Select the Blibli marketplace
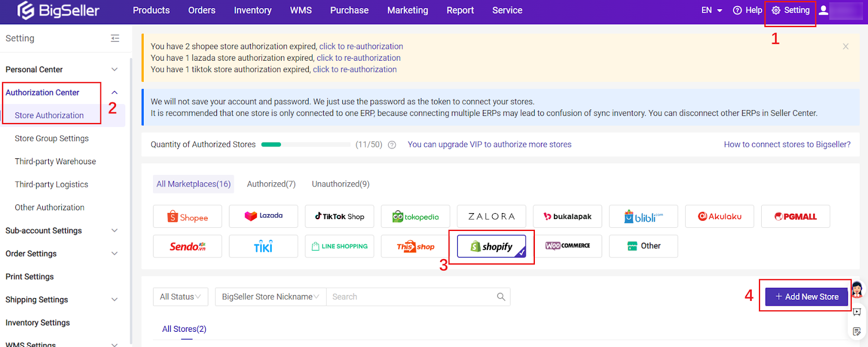Screen dimensions: 868x347 click(x=643, y=216)
